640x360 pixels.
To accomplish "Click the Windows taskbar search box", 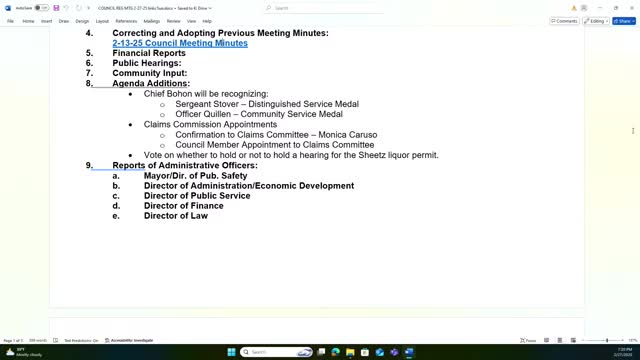I will click(x=276, y=352).
